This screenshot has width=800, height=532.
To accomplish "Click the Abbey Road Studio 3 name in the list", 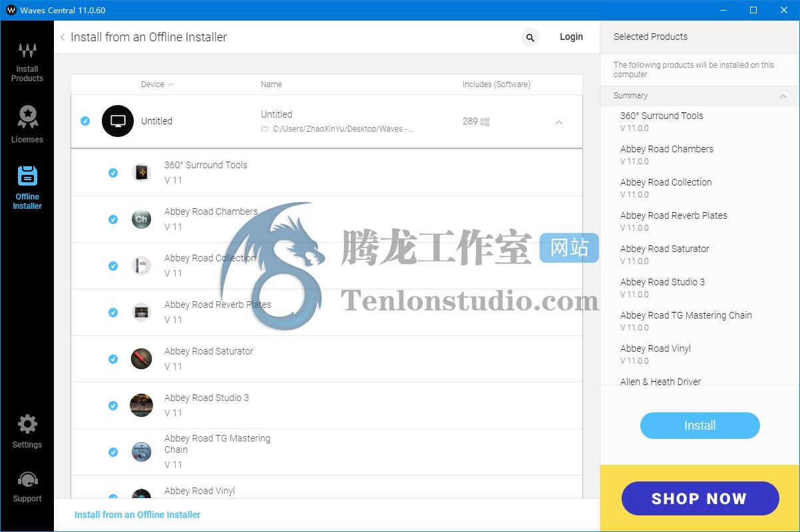I will pyautogui.click(x=206, y=398).
